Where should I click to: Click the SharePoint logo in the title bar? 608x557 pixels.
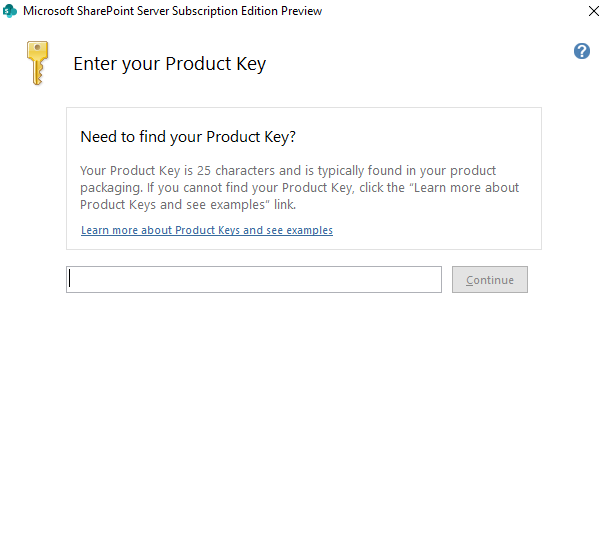[x=10, y=11]
